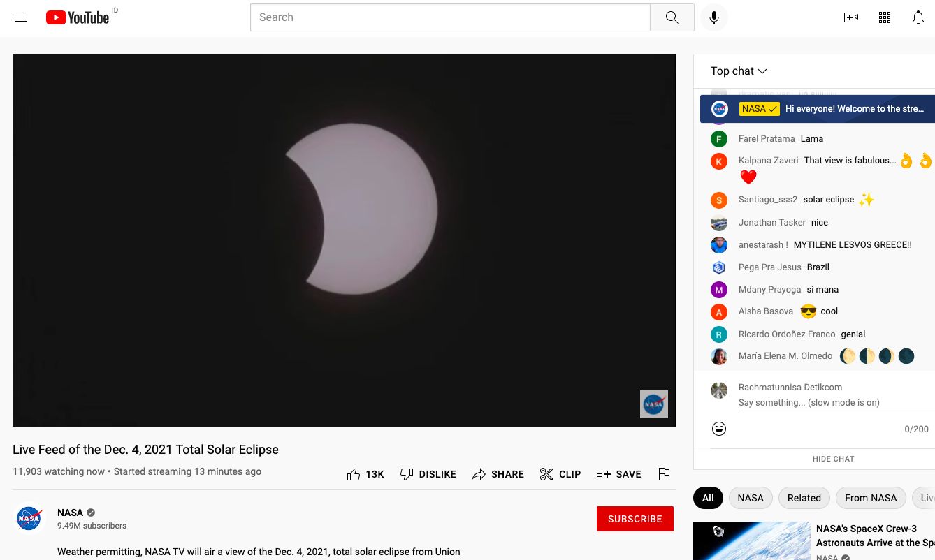Open the hamburger guide menu

(21, 17)
